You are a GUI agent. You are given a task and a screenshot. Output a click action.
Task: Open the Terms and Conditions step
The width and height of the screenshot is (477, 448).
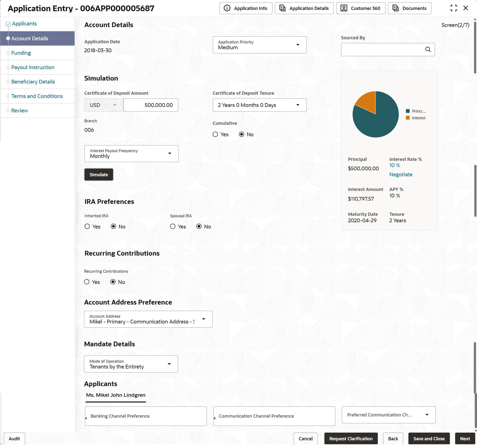pos(37,96)
